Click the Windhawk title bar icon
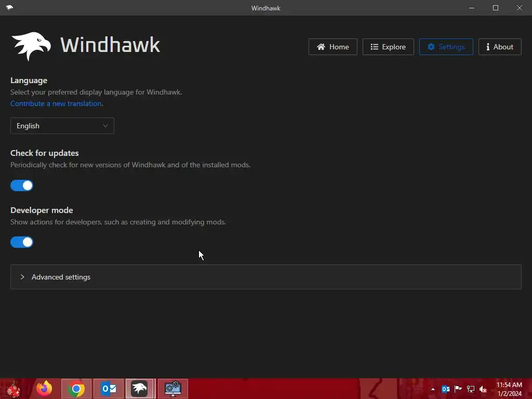The width and height of the screenshot is (532, 399). [x=9, y=7]
